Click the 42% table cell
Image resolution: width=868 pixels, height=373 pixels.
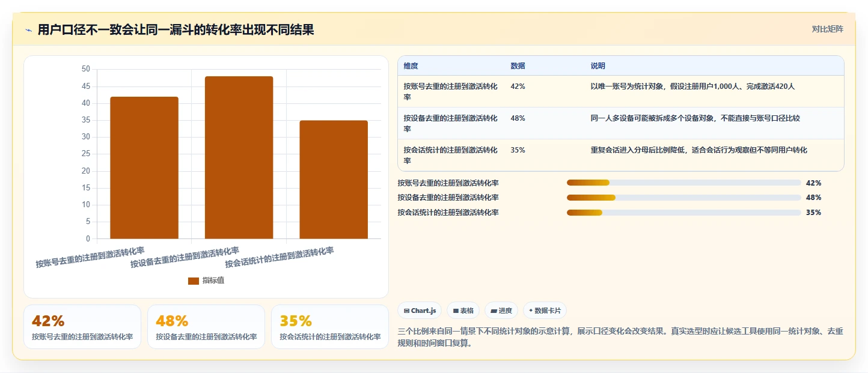coord(518,86)
